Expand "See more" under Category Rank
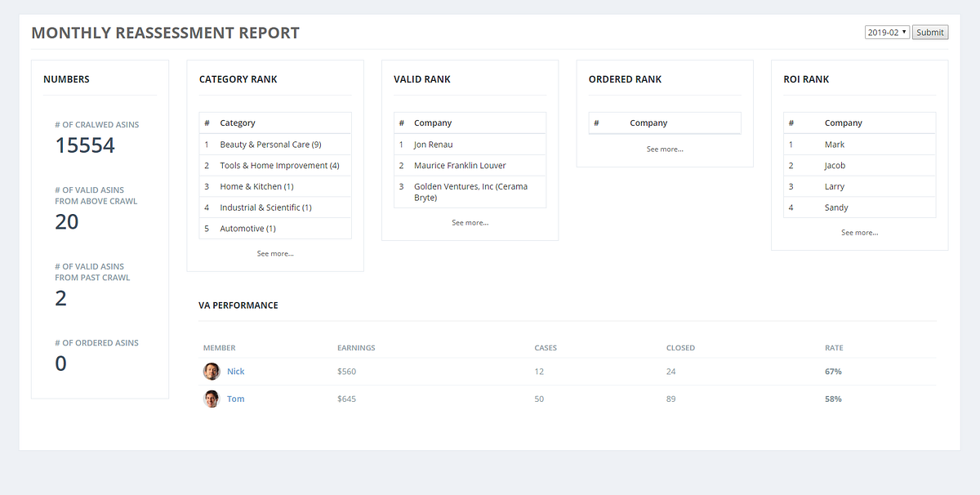This screenshot has height=495, width=980. 274,253
